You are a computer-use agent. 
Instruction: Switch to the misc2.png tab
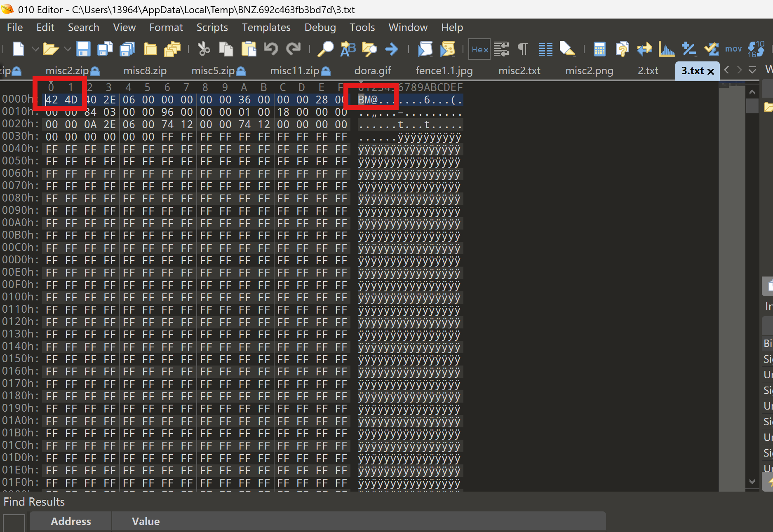(x=590, y=71)
